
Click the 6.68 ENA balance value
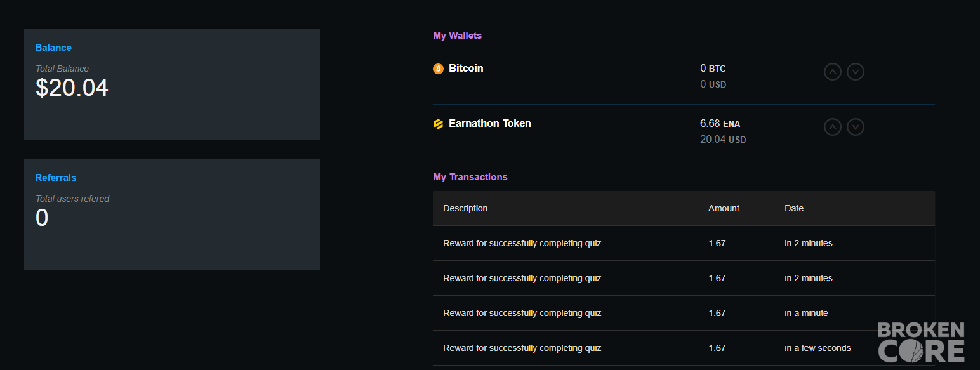720,123
